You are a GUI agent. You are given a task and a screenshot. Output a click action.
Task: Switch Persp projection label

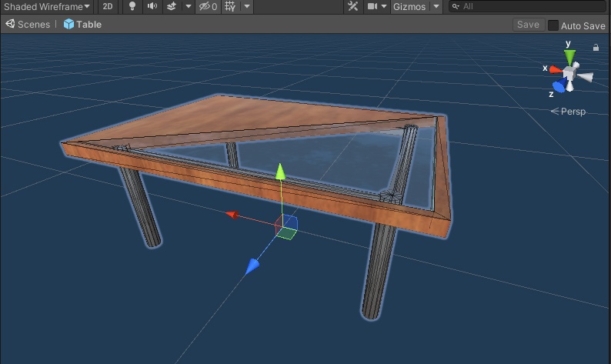[x=573, y=112]
